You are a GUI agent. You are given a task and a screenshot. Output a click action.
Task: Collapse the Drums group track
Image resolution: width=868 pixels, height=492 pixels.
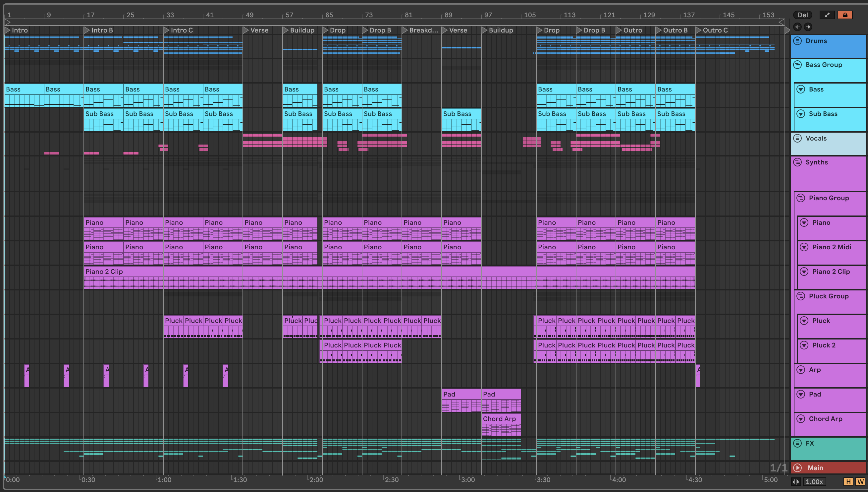coord(797,41)
